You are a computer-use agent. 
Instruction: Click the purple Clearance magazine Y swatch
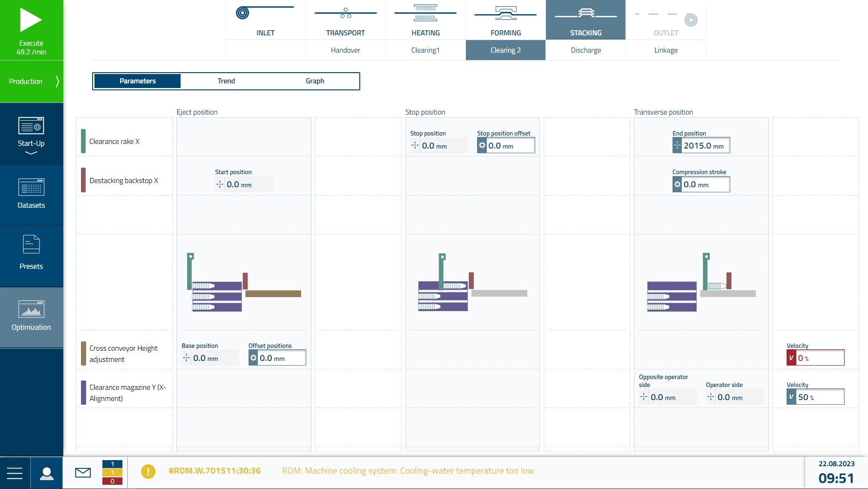83,393
